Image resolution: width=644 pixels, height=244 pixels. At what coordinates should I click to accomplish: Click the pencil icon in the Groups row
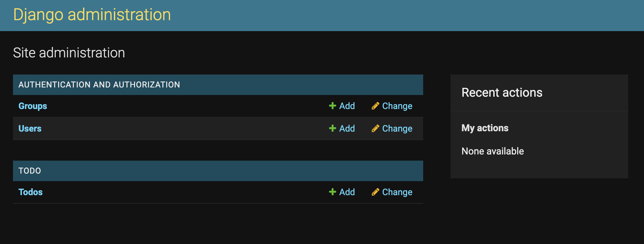pyautogui.click(x=375, y=106)
